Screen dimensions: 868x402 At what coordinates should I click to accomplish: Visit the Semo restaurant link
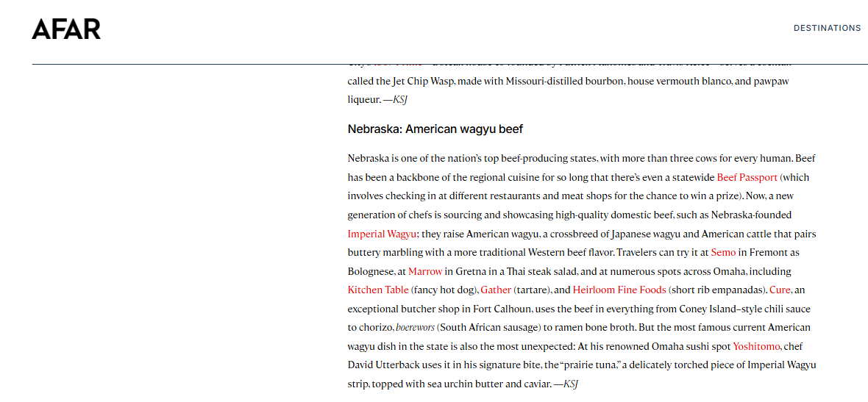724,253
